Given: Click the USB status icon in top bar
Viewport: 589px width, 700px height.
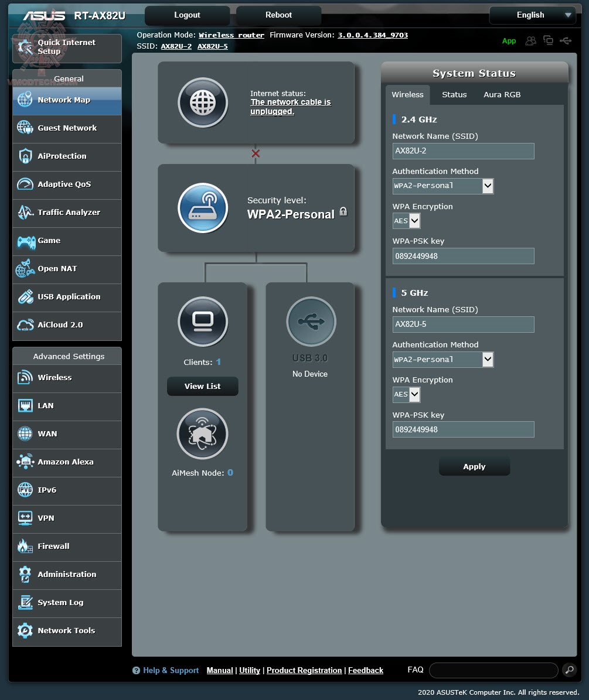Looking at the screenshot, I should pyautogui.click(x=566, y=40).
